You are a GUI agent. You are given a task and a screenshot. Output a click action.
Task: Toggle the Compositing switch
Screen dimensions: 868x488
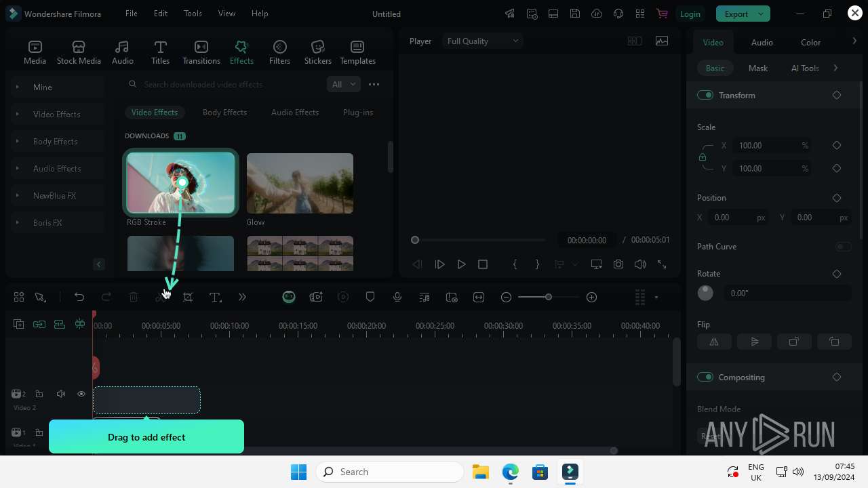click(705, 377)
